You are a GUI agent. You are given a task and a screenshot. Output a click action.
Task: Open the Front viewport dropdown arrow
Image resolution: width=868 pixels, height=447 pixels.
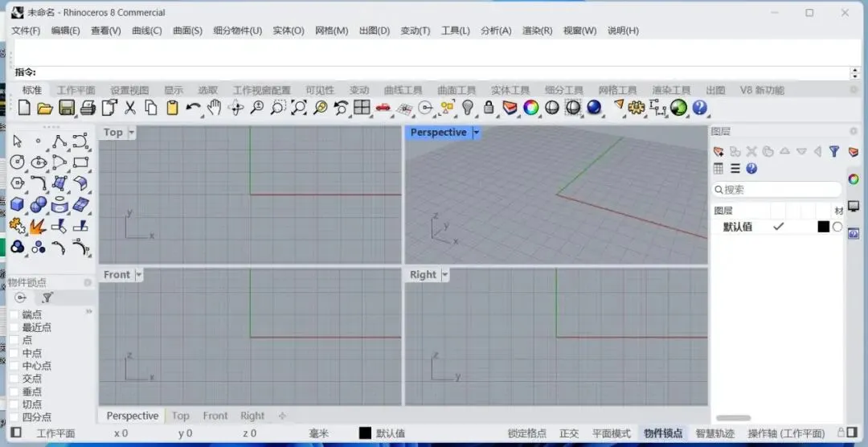(138, 275)
